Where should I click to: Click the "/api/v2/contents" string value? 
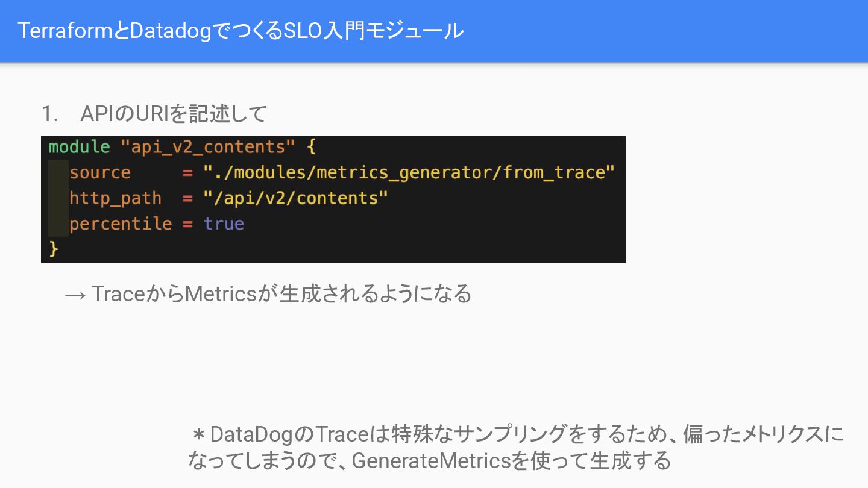pyautogui.click(x=295, y=198)
